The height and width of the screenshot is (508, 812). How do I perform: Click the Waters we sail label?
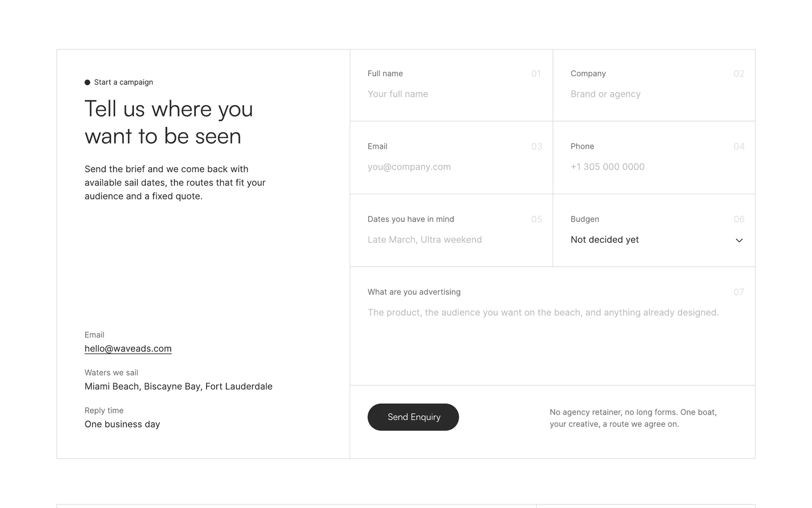111,373
